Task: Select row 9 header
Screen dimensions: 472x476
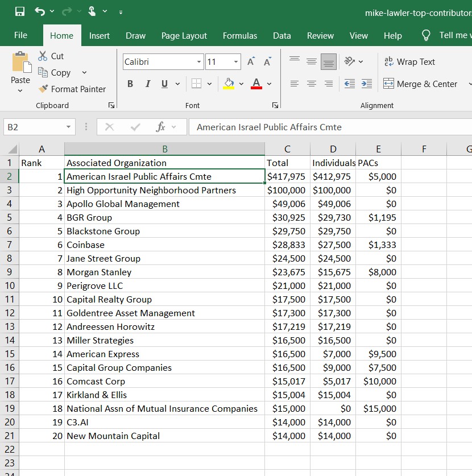Action: tap(10, 272)
